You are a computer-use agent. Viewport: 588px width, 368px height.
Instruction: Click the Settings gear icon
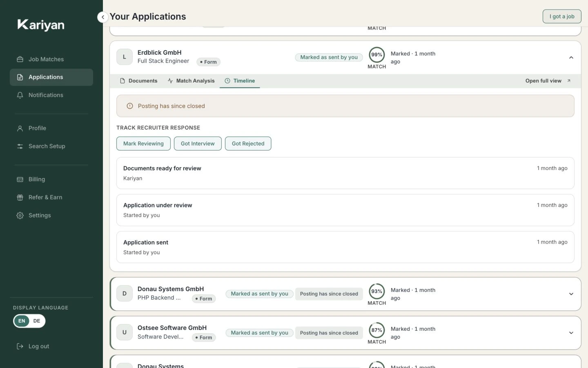[x=20, y=215]
